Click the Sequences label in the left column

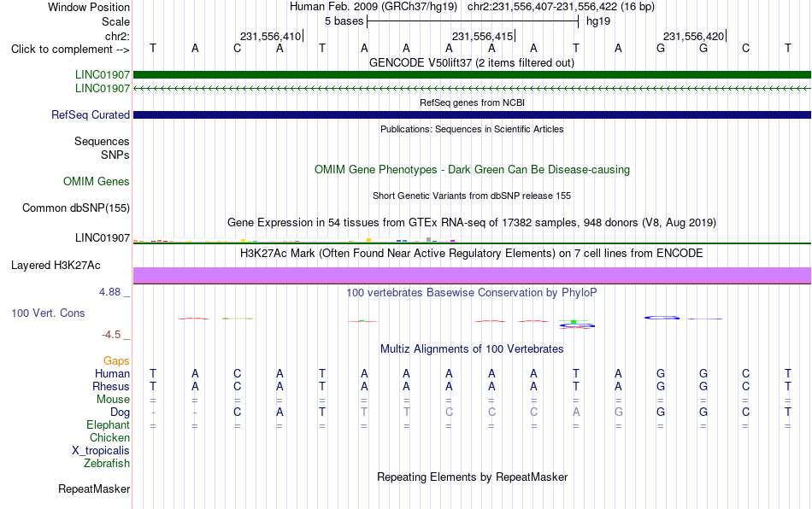pyautogui.click(x=102, y=141)
